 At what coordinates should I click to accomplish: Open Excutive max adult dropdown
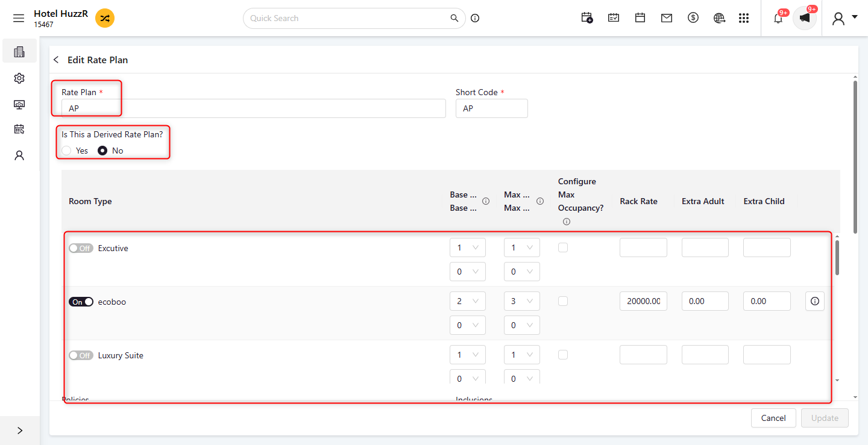click(x=522, y=247)
